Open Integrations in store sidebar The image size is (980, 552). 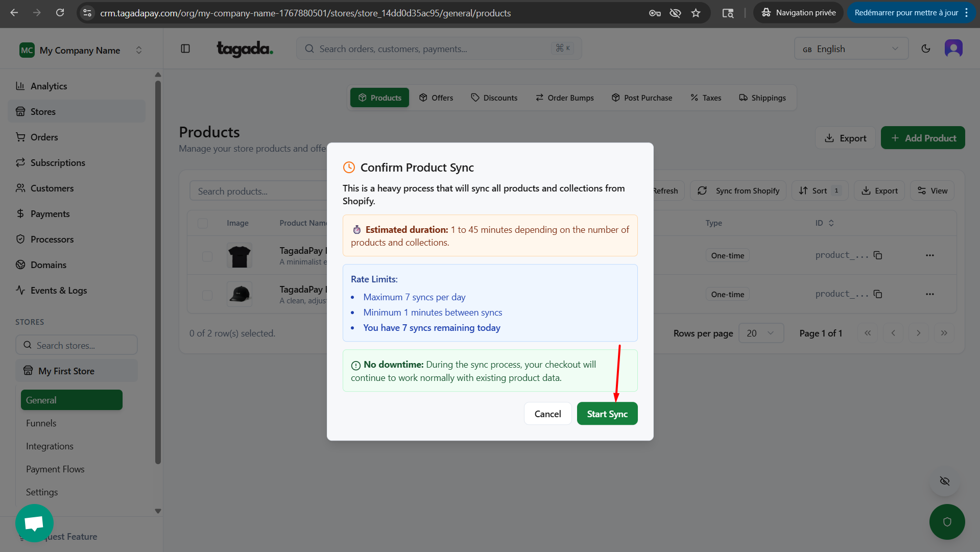(x=50, y=446)
